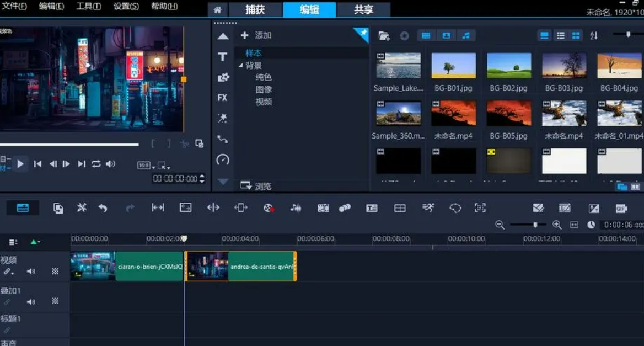The image size is (644, 346).
Task: Open the 工具(T) menu
Action: tap(89, 6)
